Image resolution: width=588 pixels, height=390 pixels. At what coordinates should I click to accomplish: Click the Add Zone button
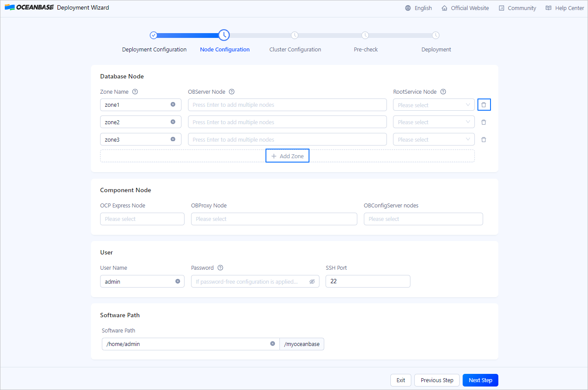click(x=287, y=156)
